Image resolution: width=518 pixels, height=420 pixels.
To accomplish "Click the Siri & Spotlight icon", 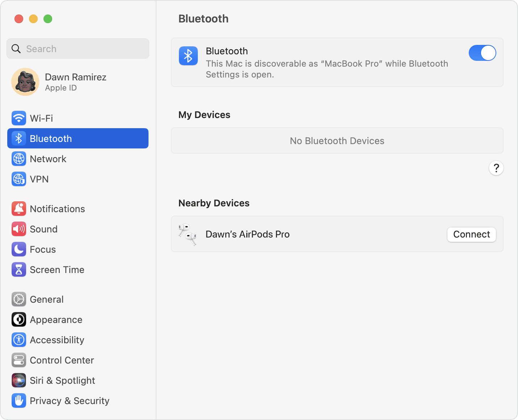I will pos(19,381).
